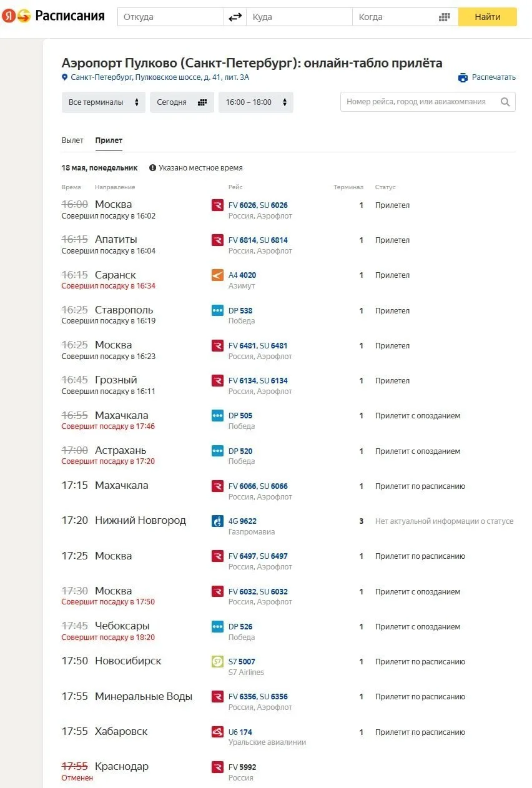Click the printer icon next to Распечатать
This screenshot has width=532, height=788.
(463, 77)
